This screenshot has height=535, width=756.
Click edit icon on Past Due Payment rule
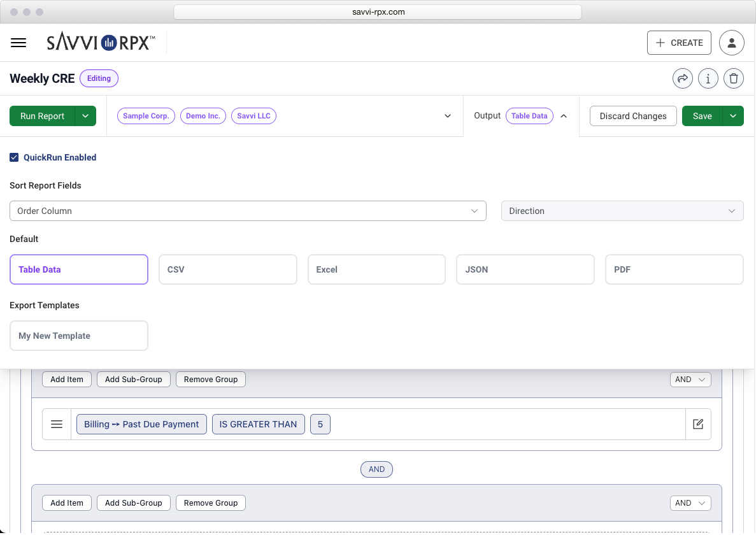click(698, 424)
